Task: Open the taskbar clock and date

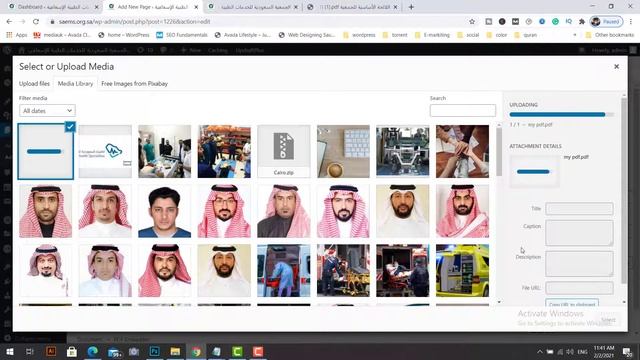Action: (604, 351)
